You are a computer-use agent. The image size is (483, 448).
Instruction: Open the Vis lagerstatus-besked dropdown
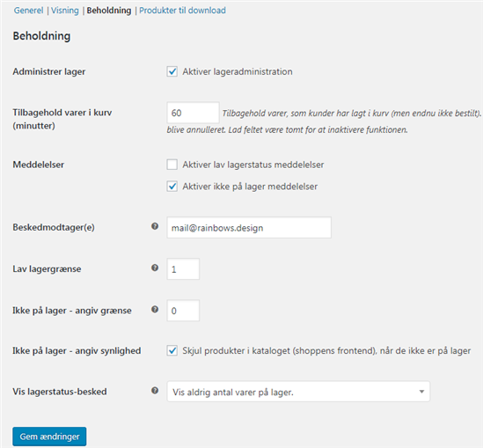[298, 392]
